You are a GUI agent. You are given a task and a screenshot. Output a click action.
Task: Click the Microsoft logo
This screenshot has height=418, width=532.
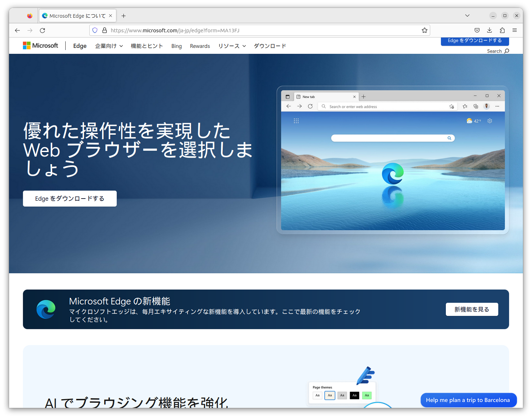(40, 46)
